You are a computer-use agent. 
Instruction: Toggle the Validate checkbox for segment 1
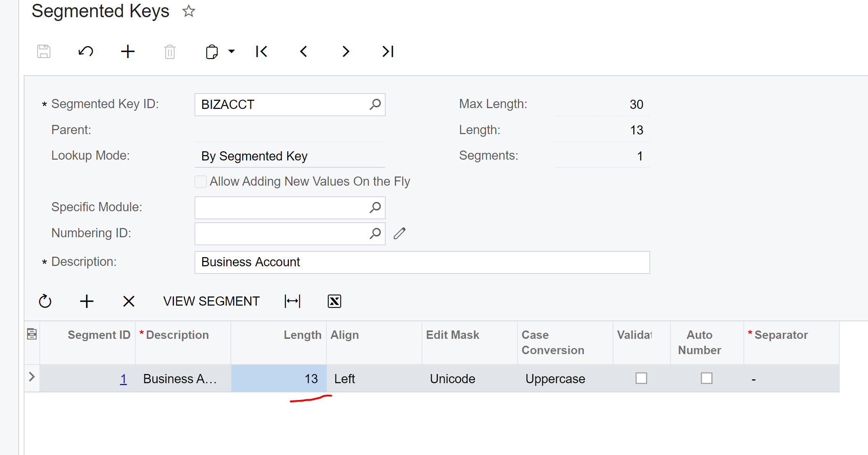[641, 378]
